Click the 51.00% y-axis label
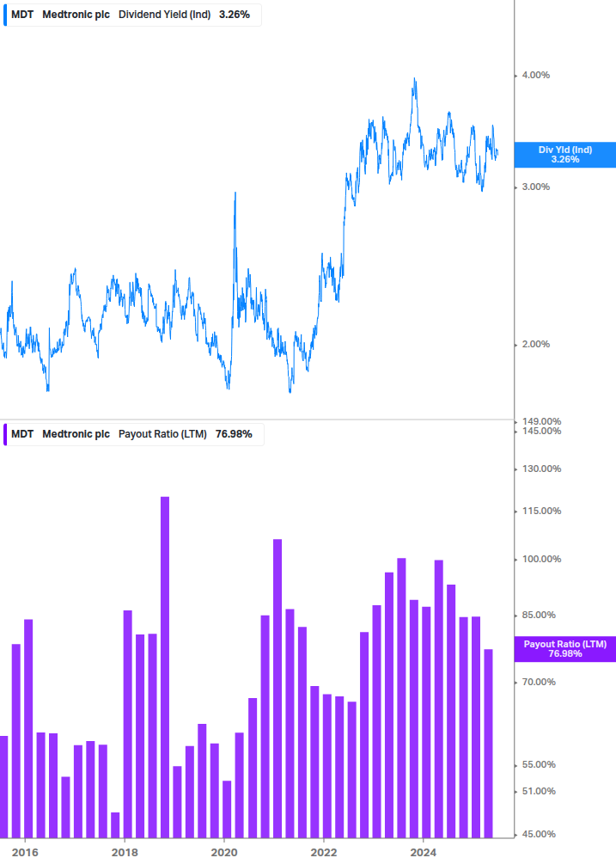This screenshot has width=616, height=864. pos(539,791)
